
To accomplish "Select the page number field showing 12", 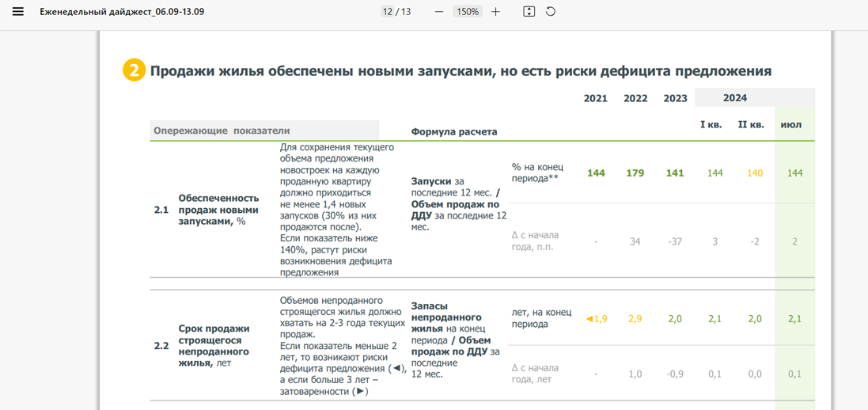I will point(388,12).
